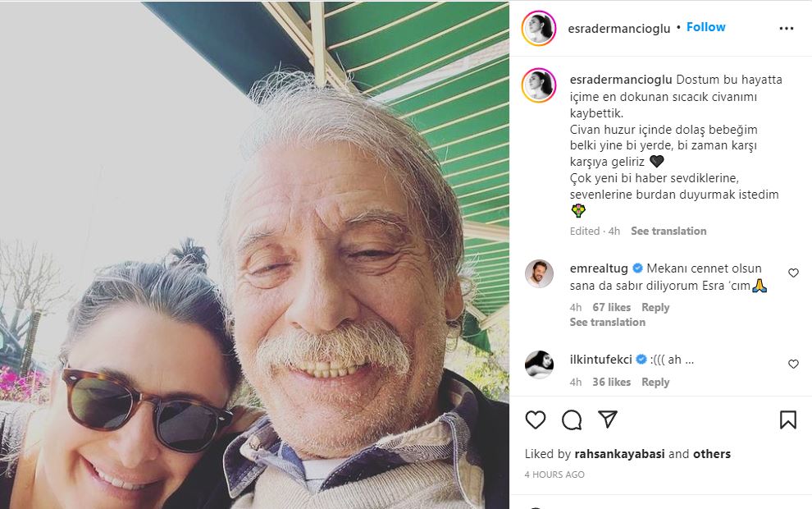Image resolution: width=812 pixels, height=509 pixels.
Task: Expand the caption's See translation link
Action: pos(668,231)
